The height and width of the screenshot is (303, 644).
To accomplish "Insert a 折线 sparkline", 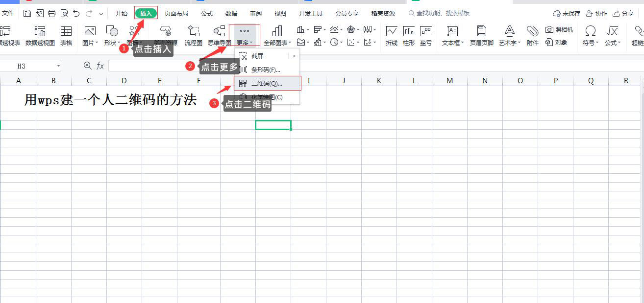I will click(392, 36).
